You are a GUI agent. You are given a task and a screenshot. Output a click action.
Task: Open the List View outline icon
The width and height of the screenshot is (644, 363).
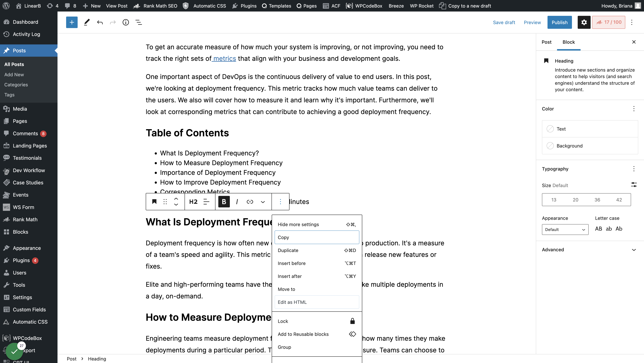(139, 22)
